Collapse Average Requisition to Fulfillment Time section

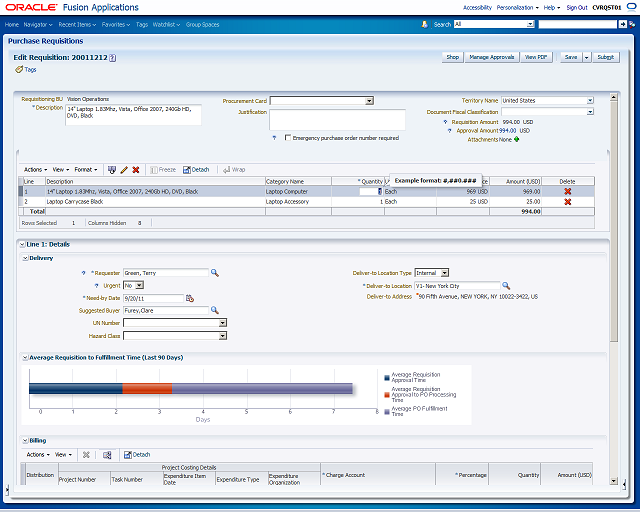click(x=25, y=358)
